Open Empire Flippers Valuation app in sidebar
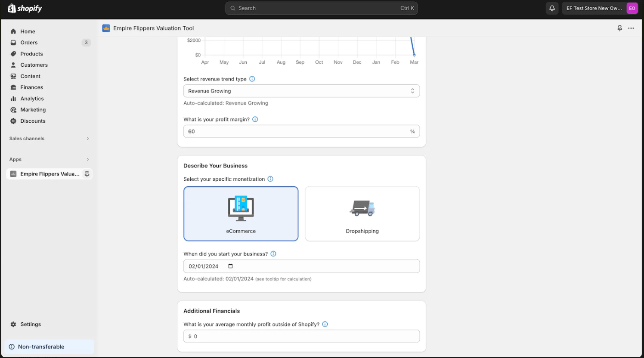The image size is (644, 358). (50, 174)
